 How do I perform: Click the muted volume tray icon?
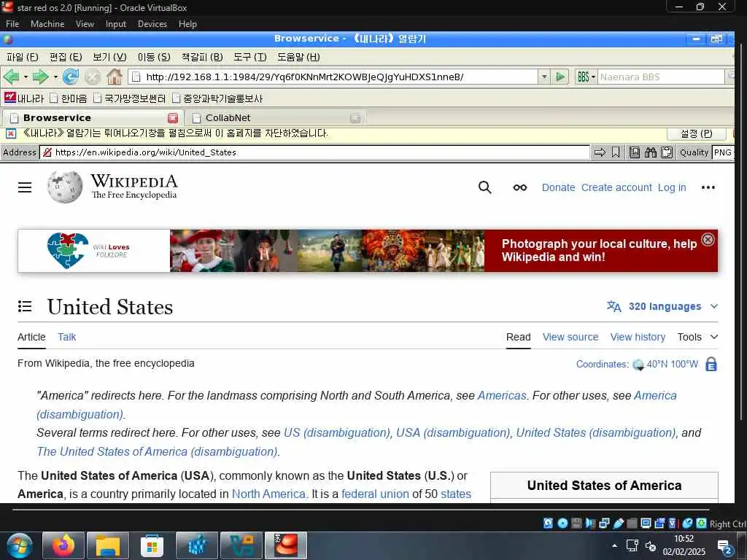650,545
